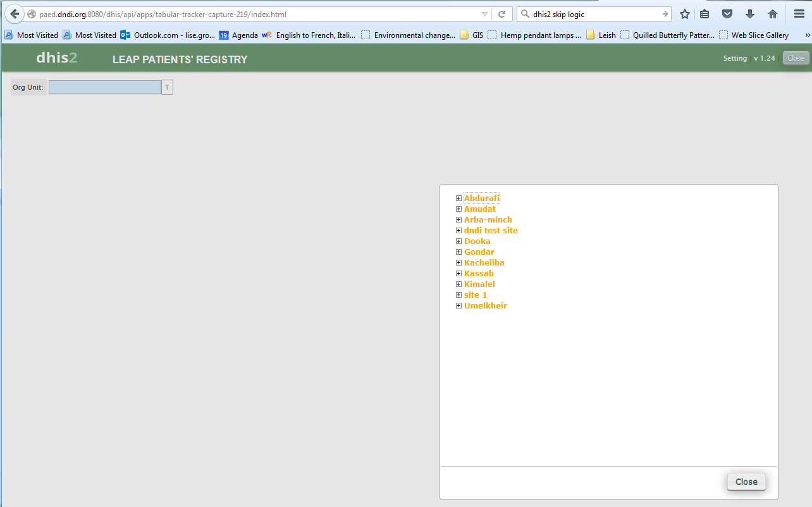Bookmark this page with the star icon
812x507 pixels.
684,14
